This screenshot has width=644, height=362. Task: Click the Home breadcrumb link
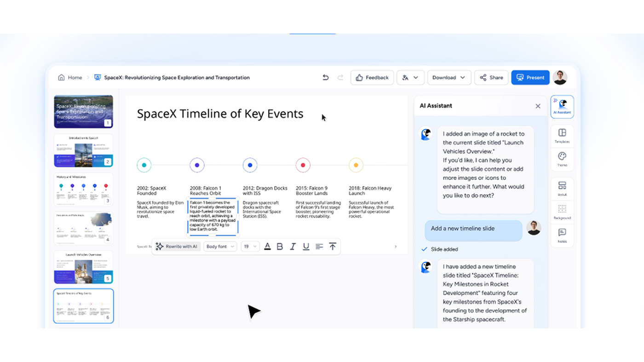[x=75, y=78]
